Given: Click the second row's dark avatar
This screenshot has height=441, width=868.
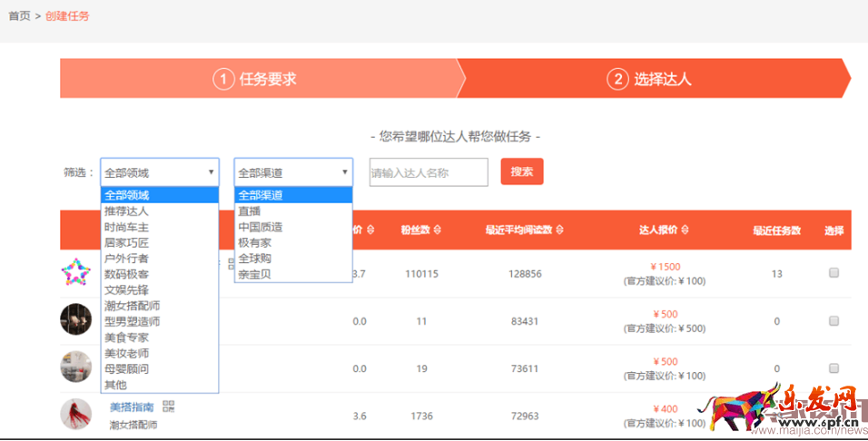Looking at the screenshot, I should coord(75,319).
